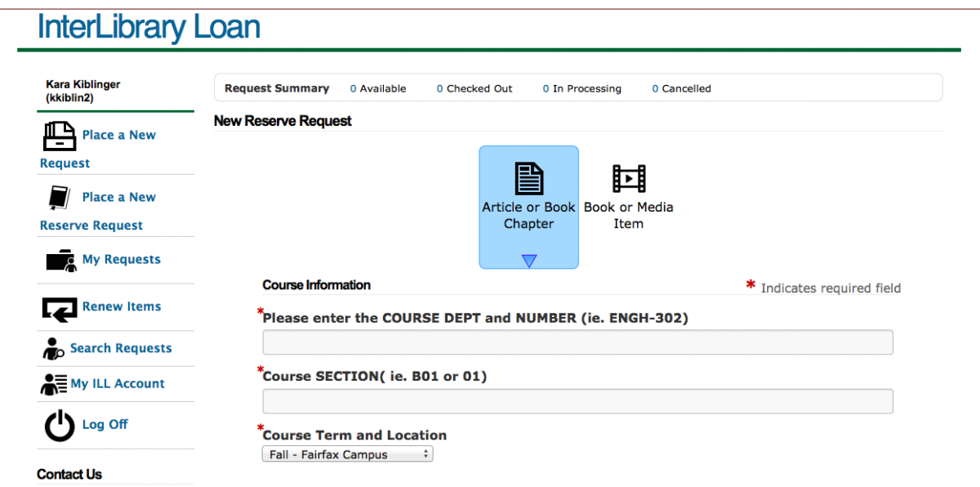Open the Place a New Request link

tap(98, 149)
